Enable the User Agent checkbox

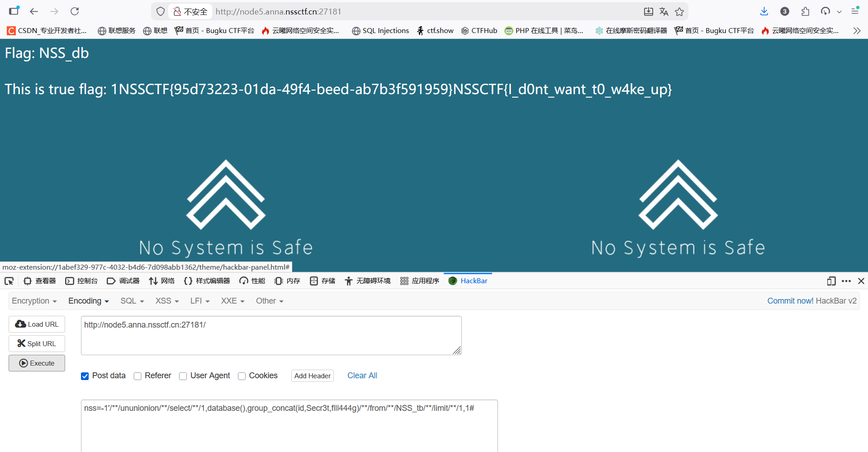183,376
